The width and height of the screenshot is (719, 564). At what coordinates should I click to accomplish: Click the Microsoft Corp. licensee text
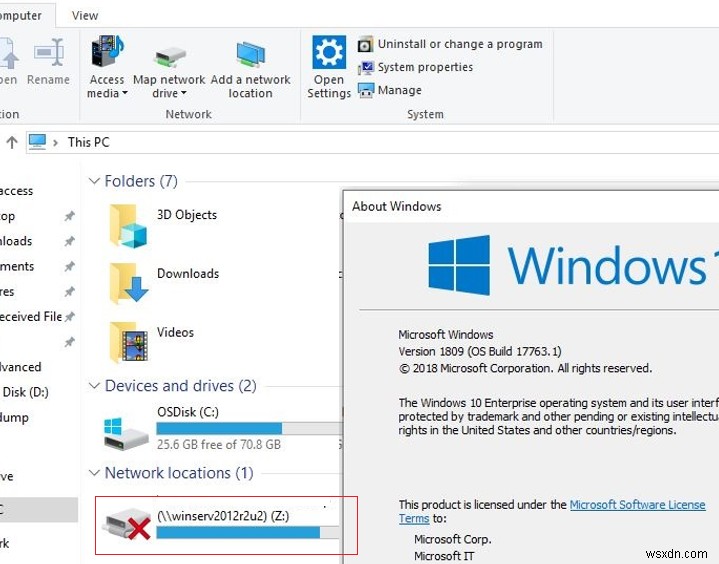453,539
